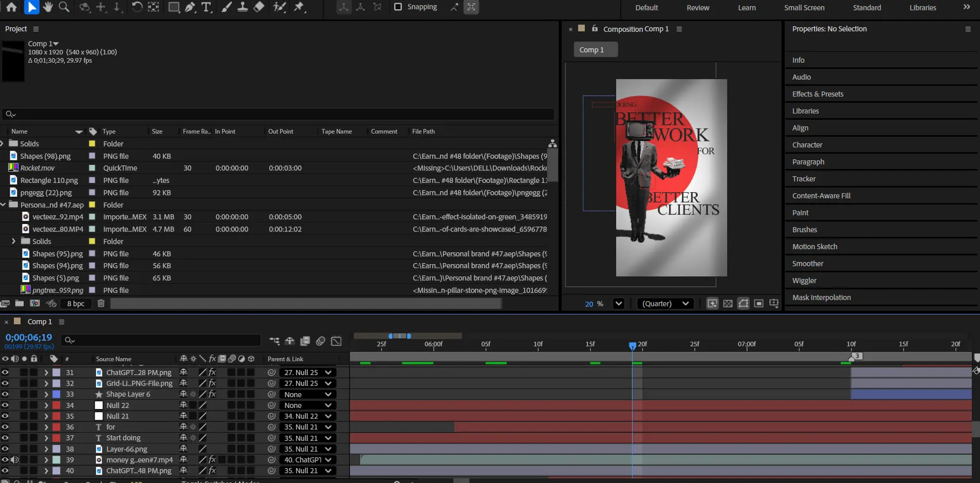Activate the Eraser tool
The height and width of the screenshot is (483, 980).
[x=259, y=7]
